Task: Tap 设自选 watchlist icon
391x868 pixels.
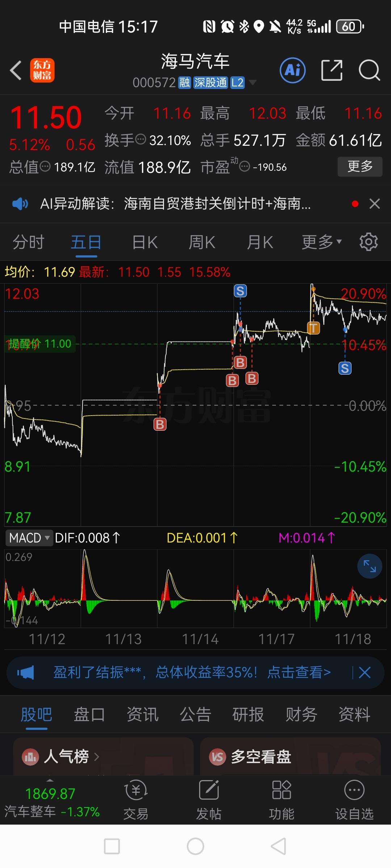Action: tap(354, 800)
